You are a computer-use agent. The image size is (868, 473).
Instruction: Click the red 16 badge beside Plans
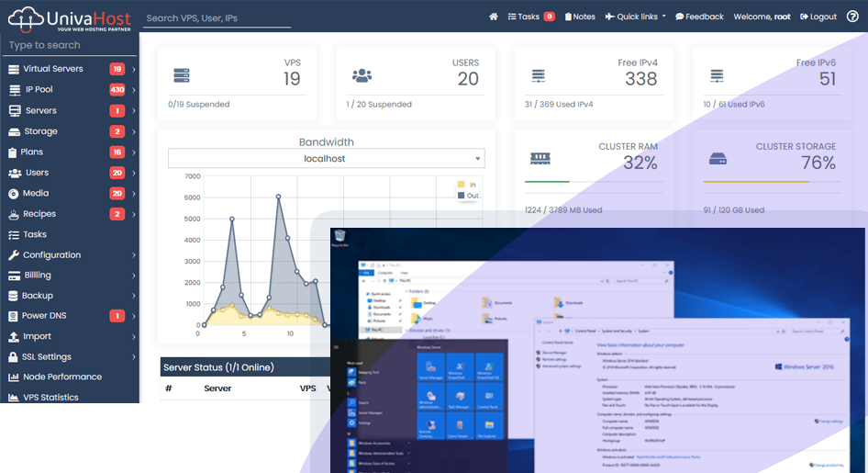click(117, 152)
